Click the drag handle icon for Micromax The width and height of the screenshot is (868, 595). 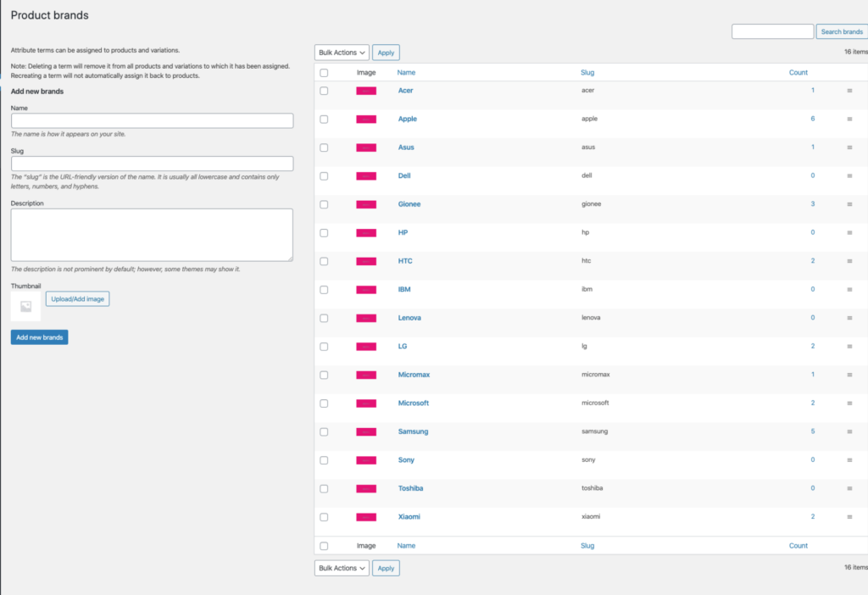tap(849, 375)
